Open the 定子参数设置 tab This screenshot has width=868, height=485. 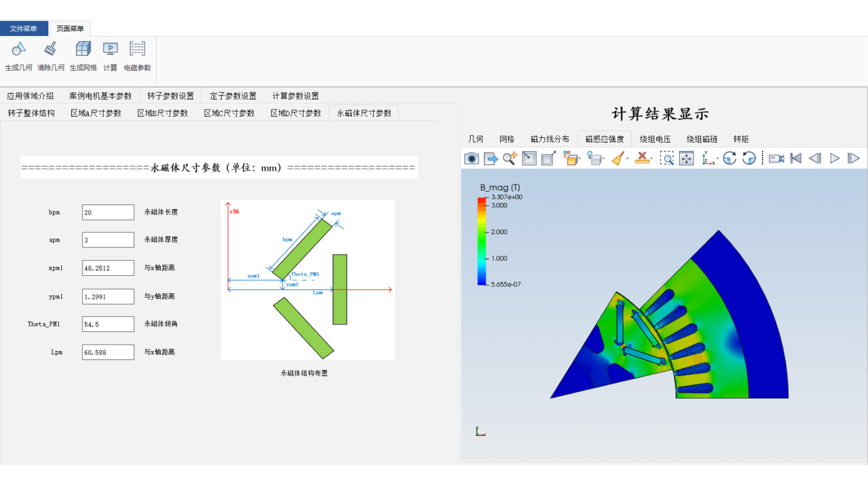(x=233, y=95)
